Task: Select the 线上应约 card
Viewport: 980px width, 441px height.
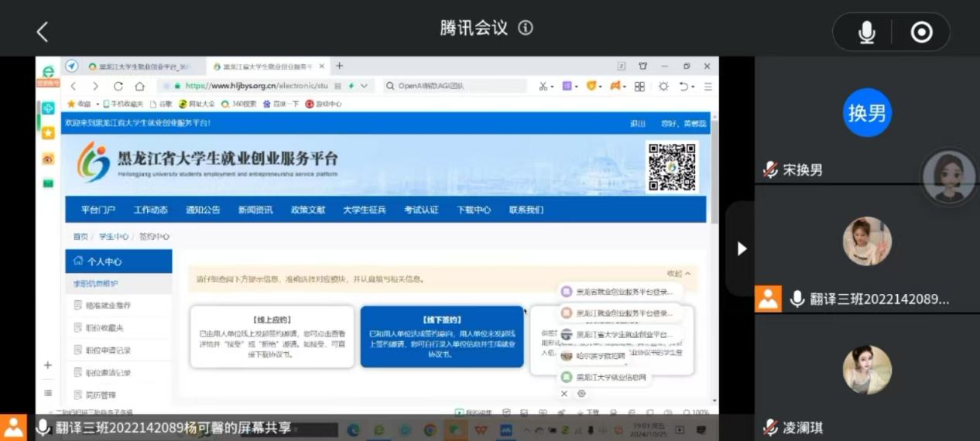Action: [x=272, y=337]
